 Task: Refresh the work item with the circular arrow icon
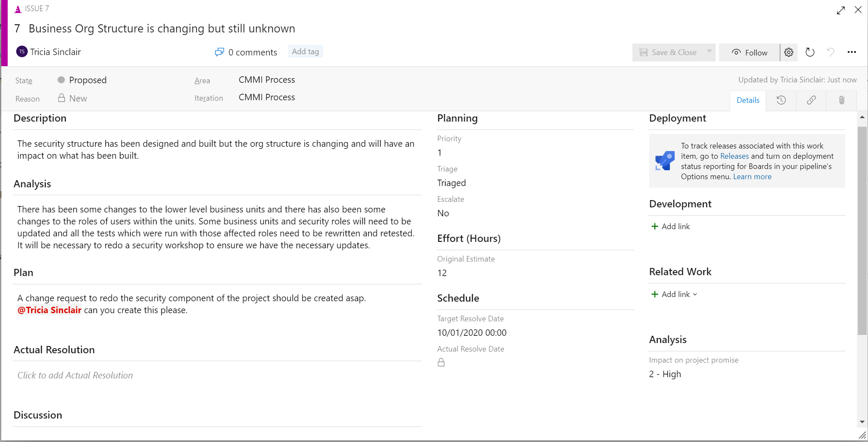tap(810, 52)
